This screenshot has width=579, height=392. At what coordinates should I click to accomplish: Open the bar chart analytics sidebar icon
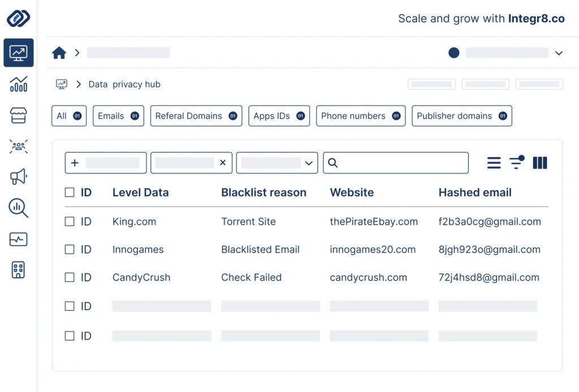[x=19, y=84]
